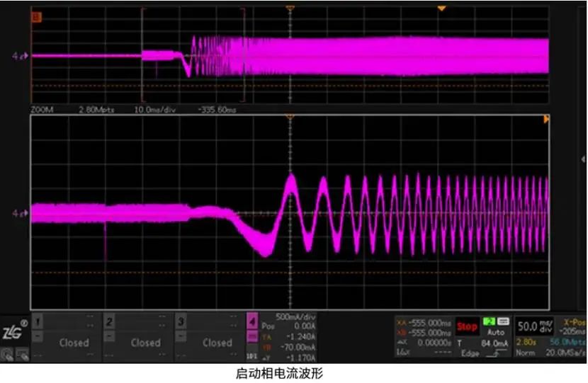588x383 pixels.
Task: Select channel 3 number button
Action: coord(181,322)
